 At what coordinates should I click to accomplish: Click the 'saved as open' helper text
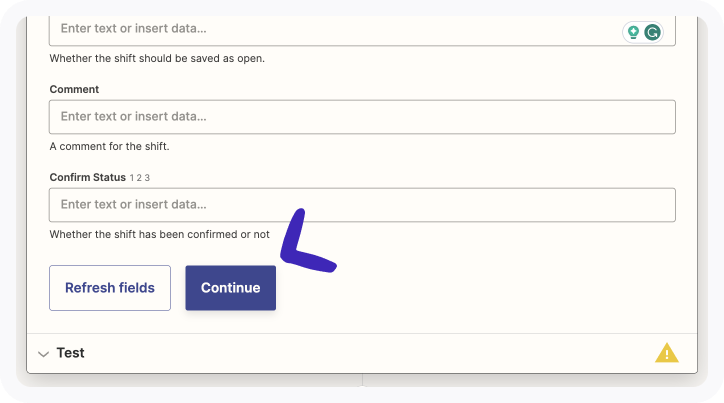[157, 58]
